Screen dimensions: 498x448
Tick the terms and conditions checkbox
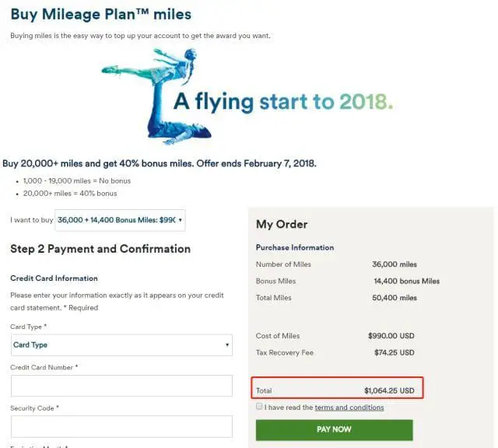click(x=259, y=407)
